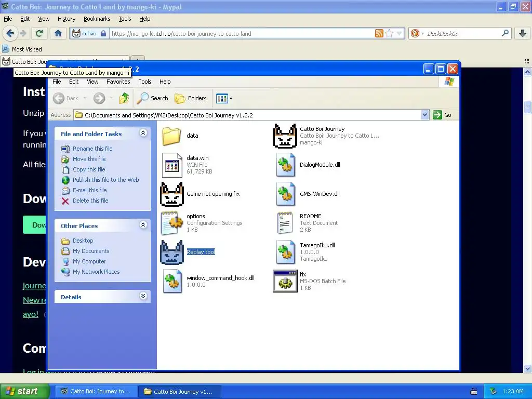Click the browser reload button
Viewport: 532px width, 399px height.
39,33
